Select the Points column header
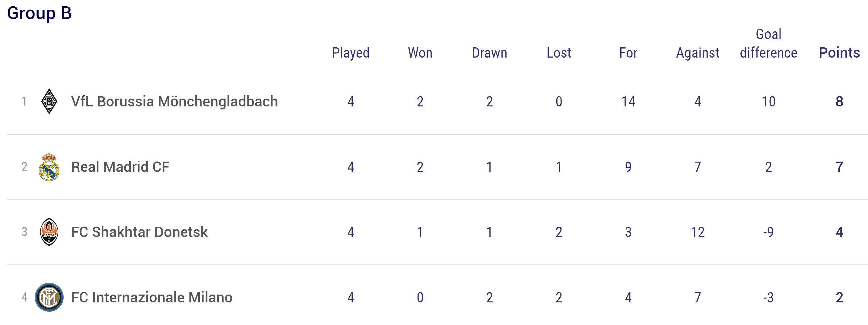868x325 pixels. coord(839,53)
